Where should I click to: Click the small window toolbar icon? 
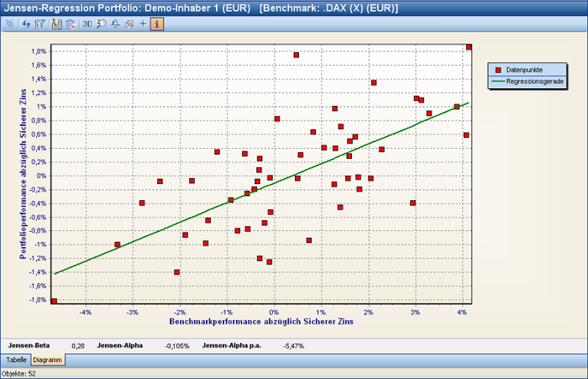[129, 24]
